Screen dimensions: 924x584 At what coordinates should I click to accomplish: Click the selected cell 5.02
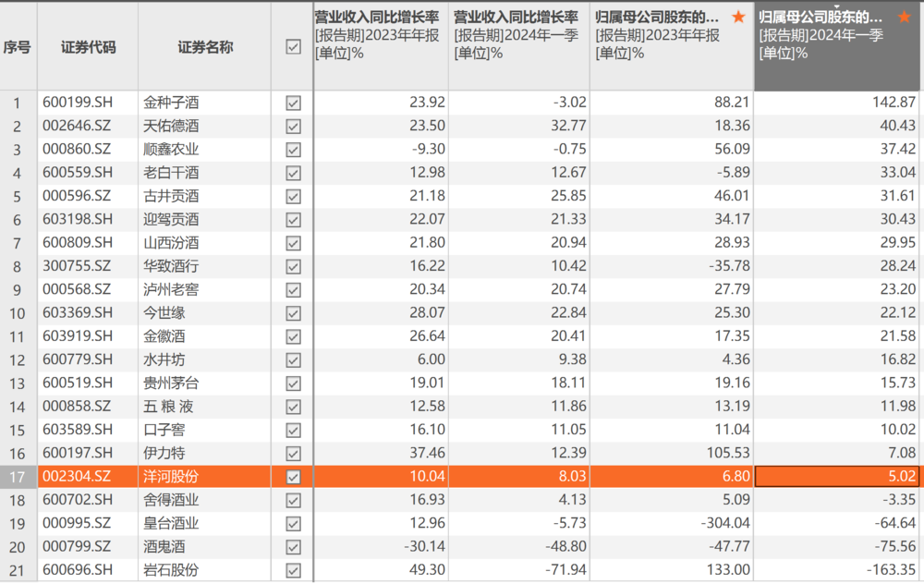click(x=837, y=477)
